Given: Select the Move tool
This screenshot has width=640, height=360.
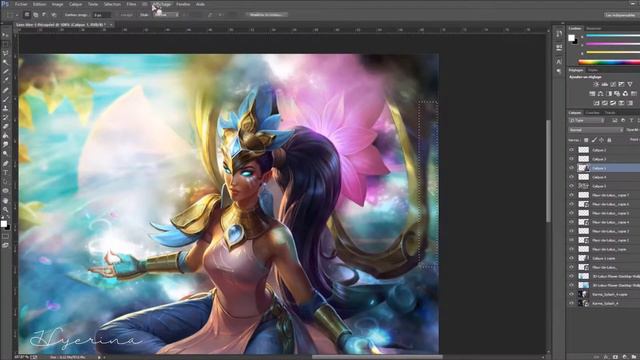Looking at the screenshot, I should 5,36.
